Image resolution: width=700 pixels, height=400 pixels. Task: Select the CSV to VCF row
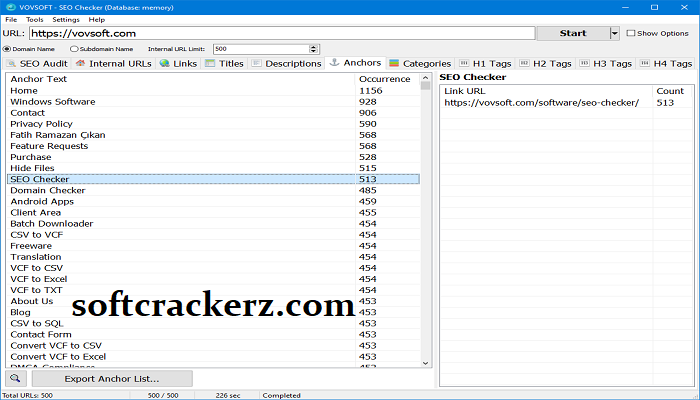[213, 235]
